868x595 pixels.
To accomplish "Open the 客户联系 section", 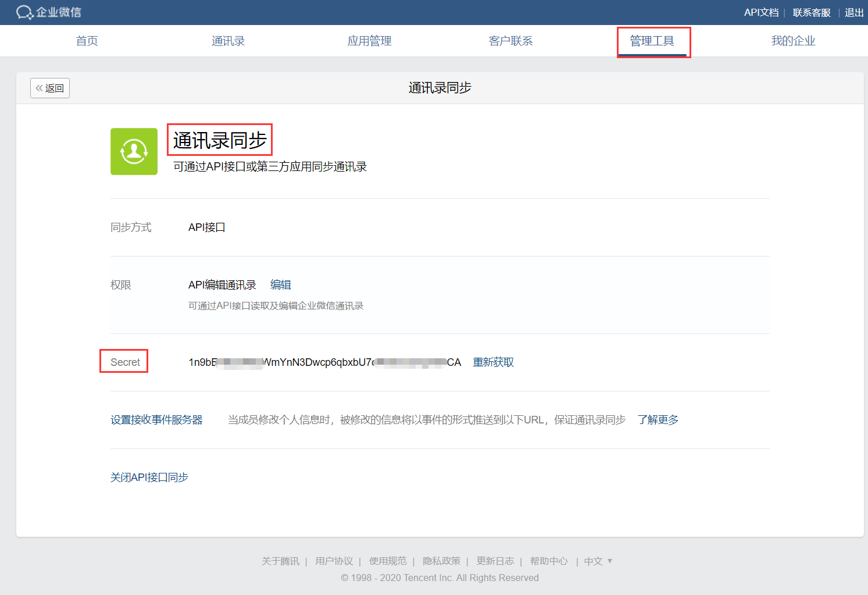I will pyautogui.click(x=510, y=41).
